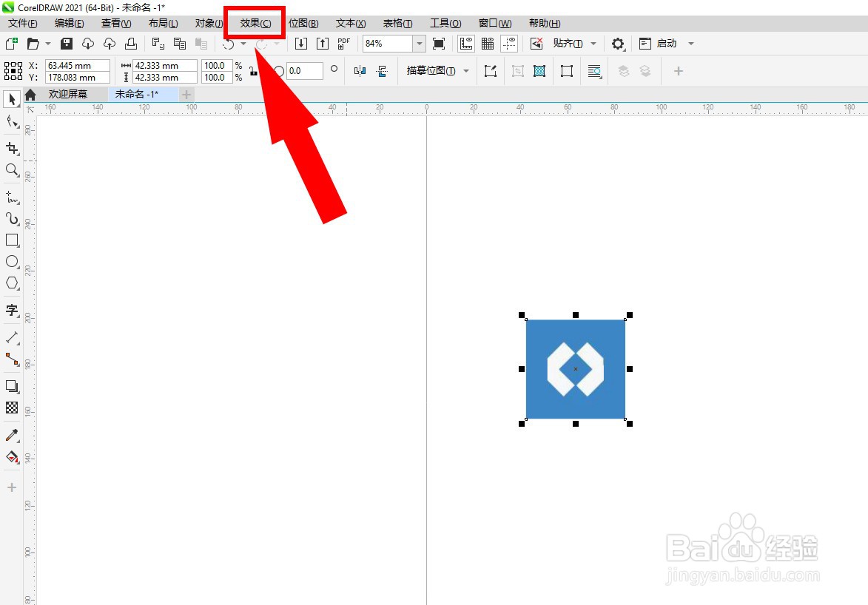Select the Artistic Media tool
This screenshot has height=605, width=868.
pos(12,219)
